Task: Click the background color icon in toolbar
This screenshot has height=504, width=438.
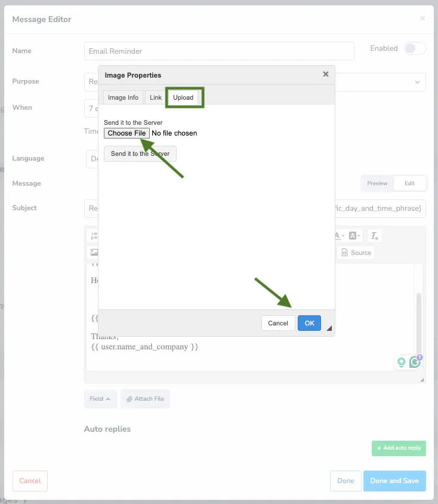Action: [x=353, y=235]
